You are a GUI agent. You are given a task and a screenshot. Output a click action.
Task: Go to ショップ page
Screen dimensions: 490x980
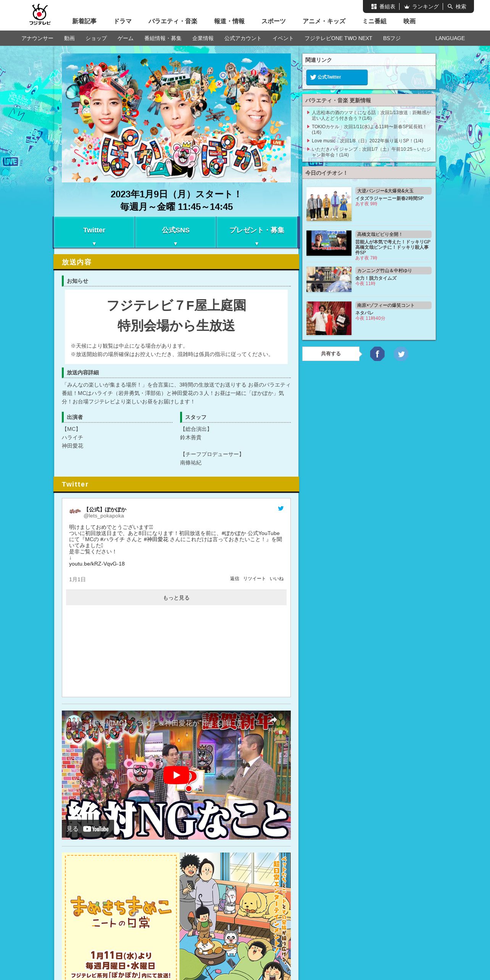coord(96,38)
